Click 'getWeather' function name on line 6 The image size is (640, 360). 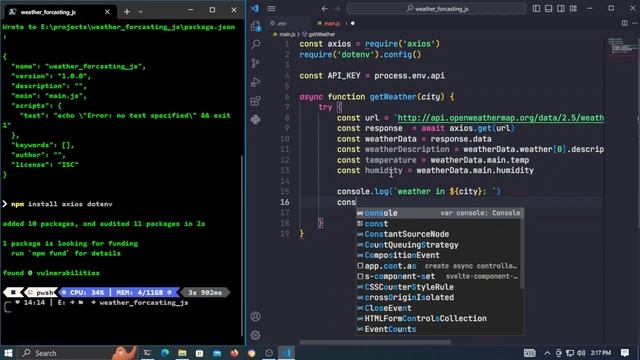[x=393, y=97]
